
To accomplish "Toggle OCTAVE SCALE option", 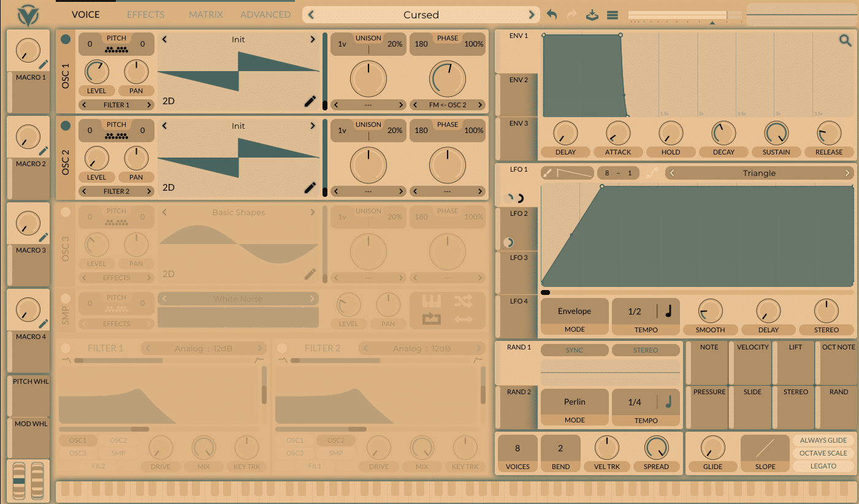I will (823, 453).
